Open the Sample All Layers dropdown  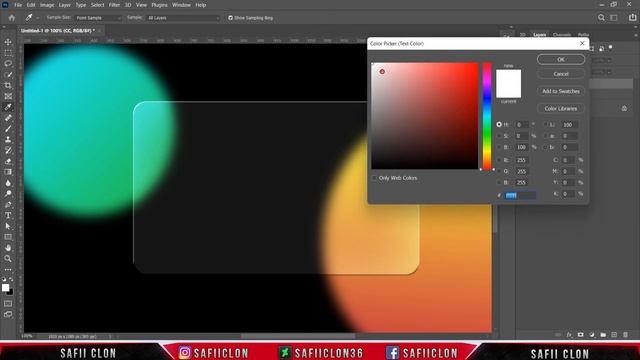click(x=182, y=18)
